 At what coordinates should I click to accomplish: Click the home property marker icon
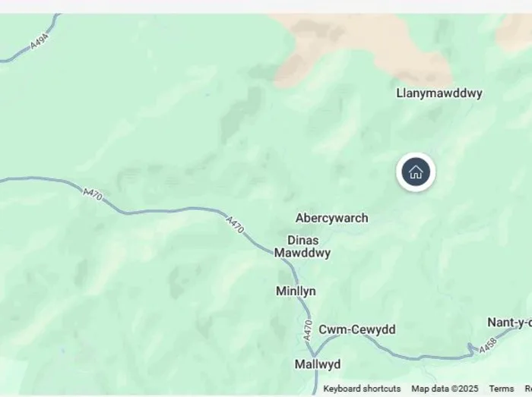(416, 172)
